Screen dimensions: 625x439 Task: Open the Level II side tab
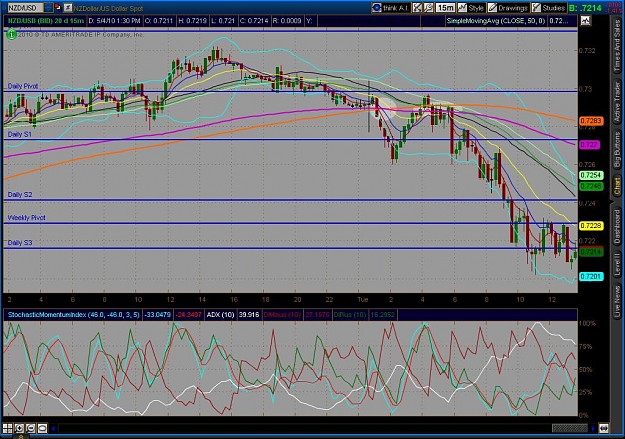(x=617, y=265)
